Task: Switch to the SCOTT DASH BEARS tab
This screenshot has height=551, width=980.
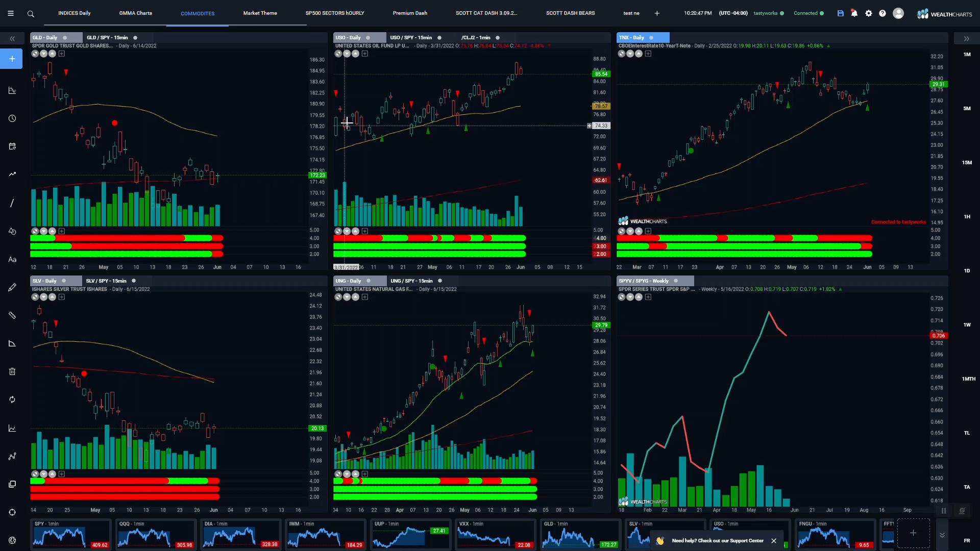Action: coord(570,13)
